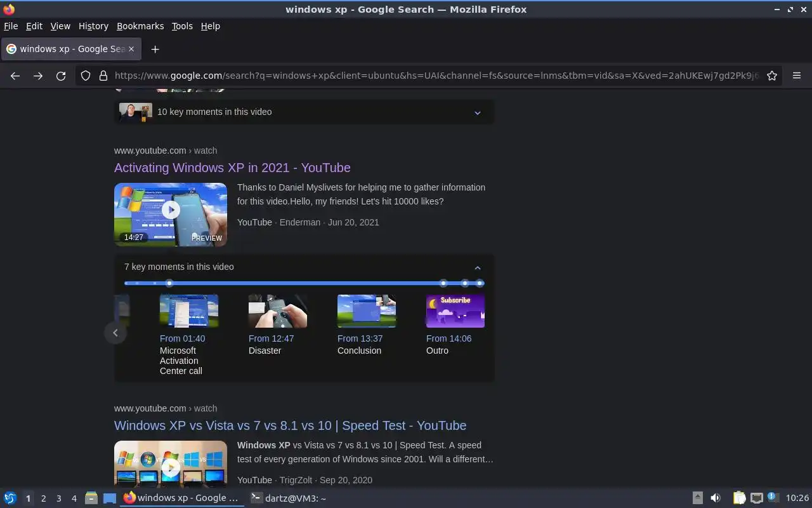Image resolution: width=812 pixels, height=508 pixels.
Task: Click the 'Outro' moment label
Action: pyautogui.click(x=437, y=351)
